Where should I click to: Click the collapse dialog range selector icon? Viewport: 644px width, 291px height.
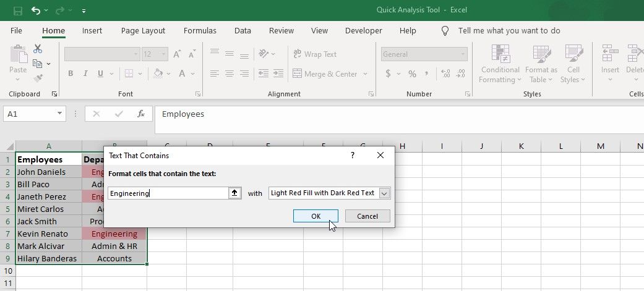[x=234, y=193]
